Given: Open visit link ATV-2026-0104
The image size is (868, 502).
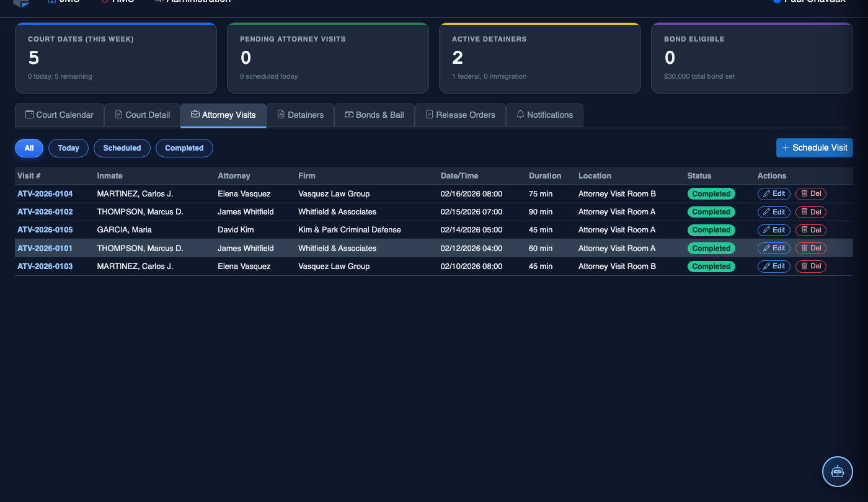Looking at the screenshot, I should [x=45, y=194].
